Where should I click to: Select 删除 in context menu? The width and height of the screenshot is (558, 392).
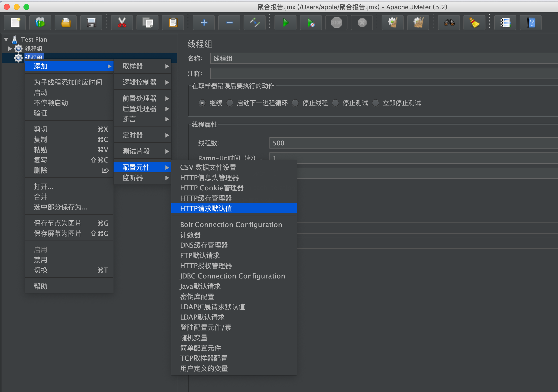69,170
